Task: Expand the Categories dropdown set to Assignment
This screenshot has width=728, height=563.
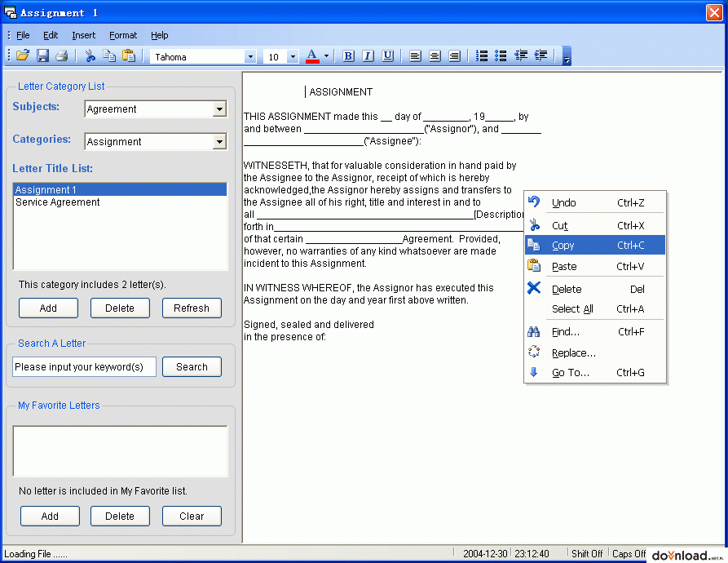Action: [x=219, y=142]
